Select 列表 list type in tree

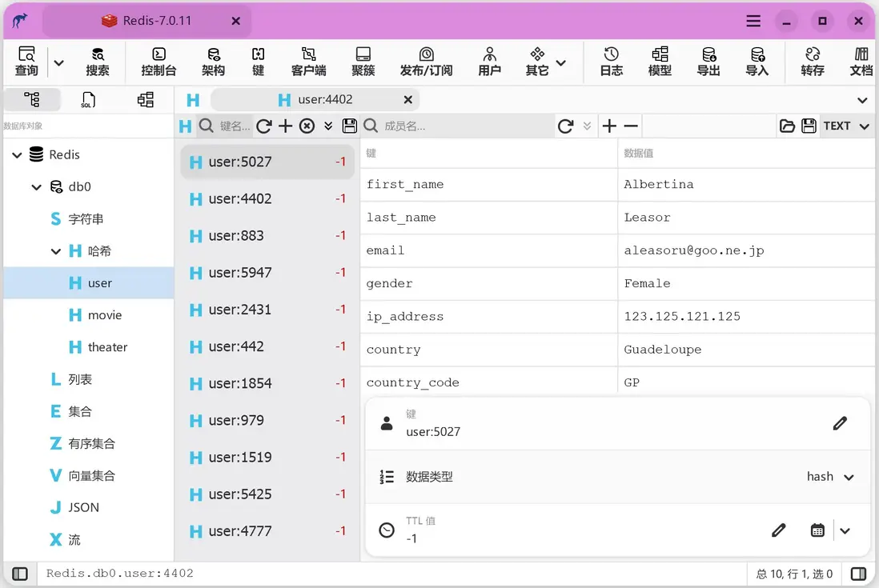point(70,380)
